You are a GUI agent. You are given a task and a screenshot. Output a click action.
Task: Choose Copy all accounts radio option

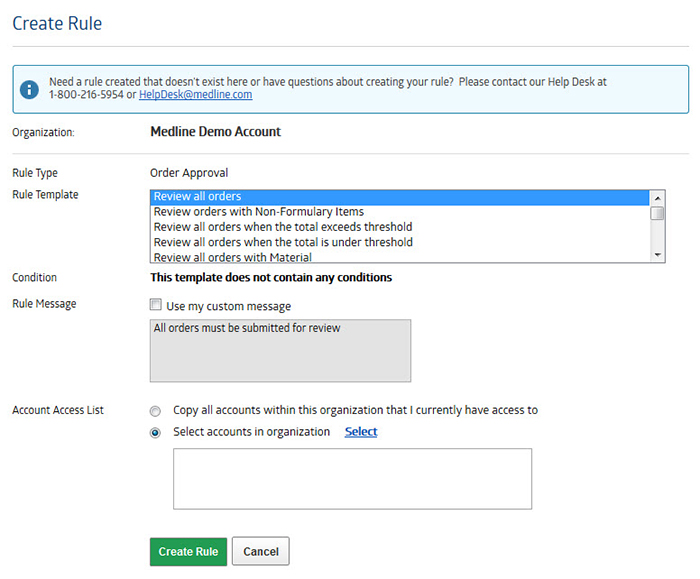click(155, 411)
